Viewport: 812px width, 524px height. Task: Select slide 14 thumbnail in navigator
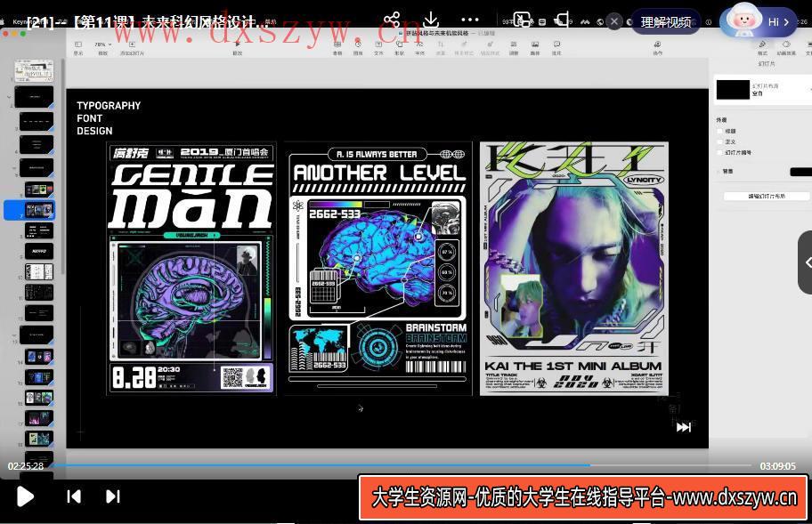tap(39, 357)
